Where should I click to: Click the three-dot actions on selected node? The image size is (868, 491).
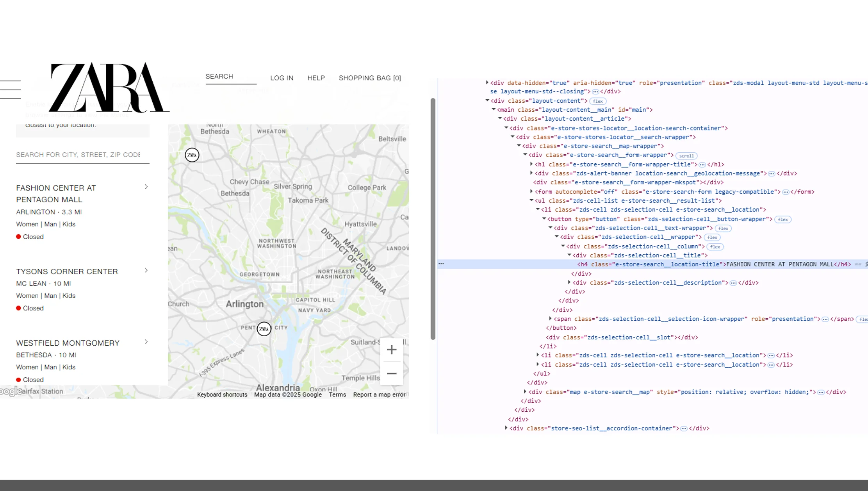coord(441,264)
